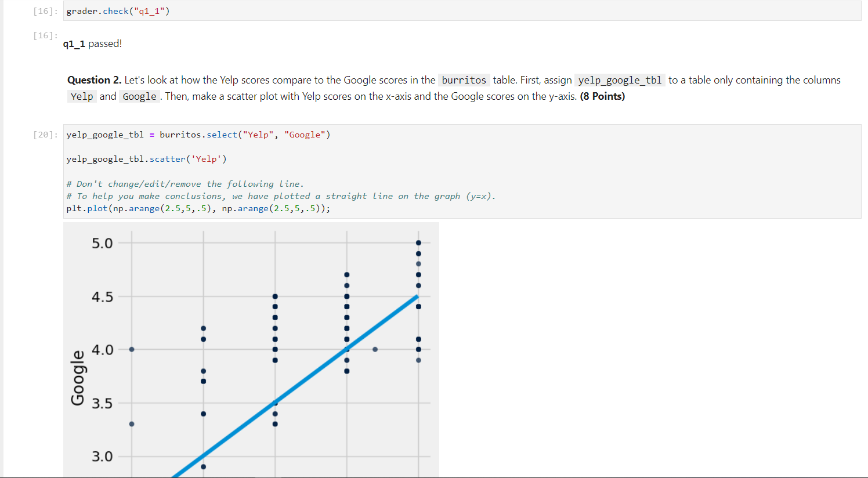868x478 pixels.
Task: Click the 5.0 tick label on the y-axis
Action: 102,243
